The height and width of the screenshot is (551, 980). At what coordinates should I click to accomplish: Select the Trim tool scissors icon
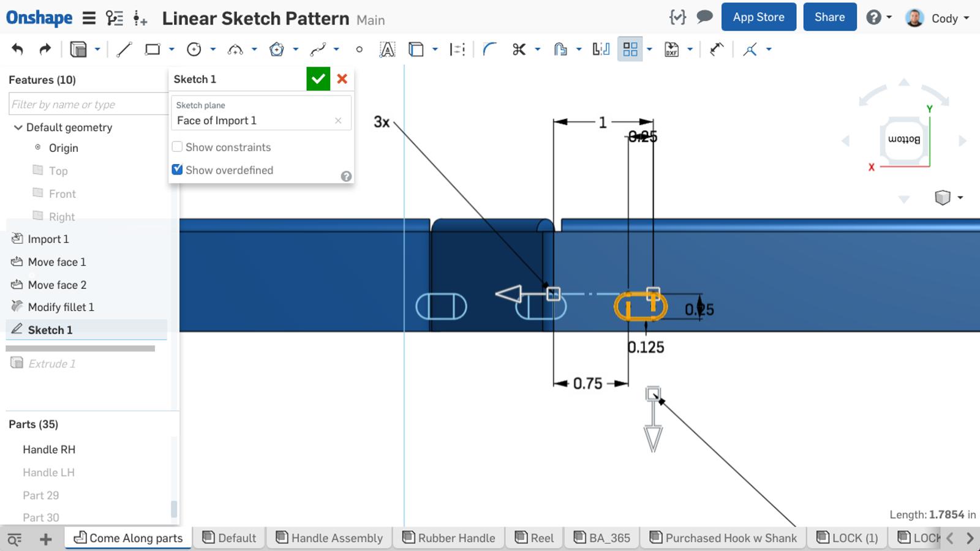[x=519, y=50]
